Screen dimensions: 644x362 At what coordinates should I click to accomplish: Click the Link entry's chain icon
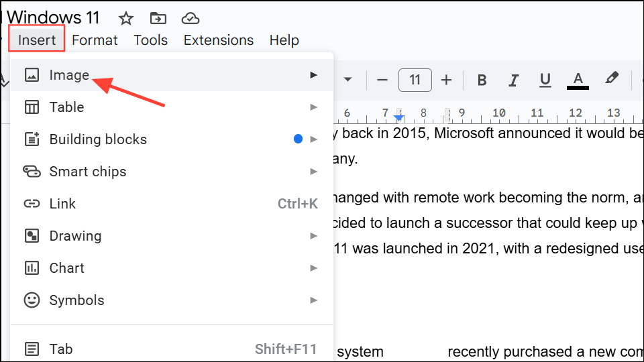click(x=32, y=204)
